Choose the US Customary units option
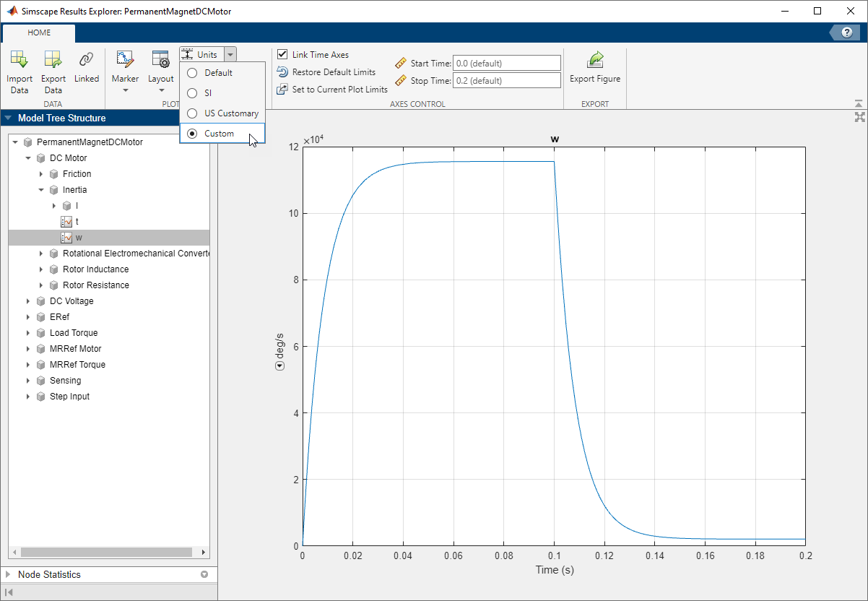 192,113
